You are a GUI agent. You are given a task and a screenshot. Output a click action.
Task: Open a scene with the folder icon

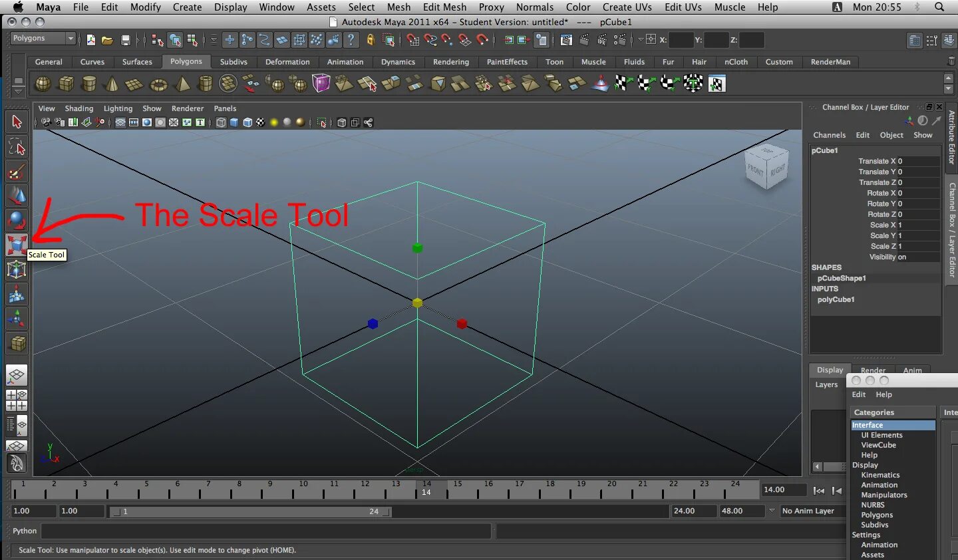pos(107,40)
